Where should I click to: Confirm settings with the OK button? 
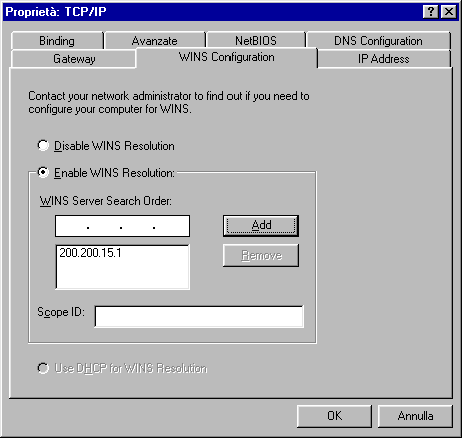point(334,416)
